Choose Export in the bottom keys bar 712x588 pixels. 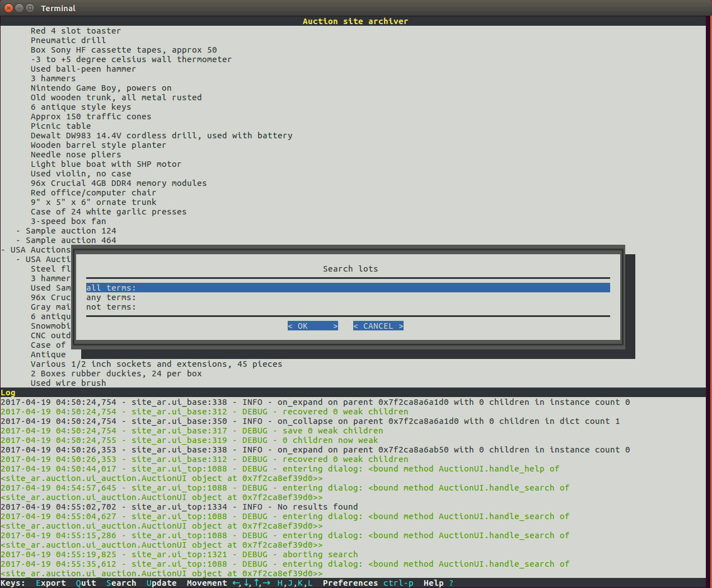(x=51, y=583)
